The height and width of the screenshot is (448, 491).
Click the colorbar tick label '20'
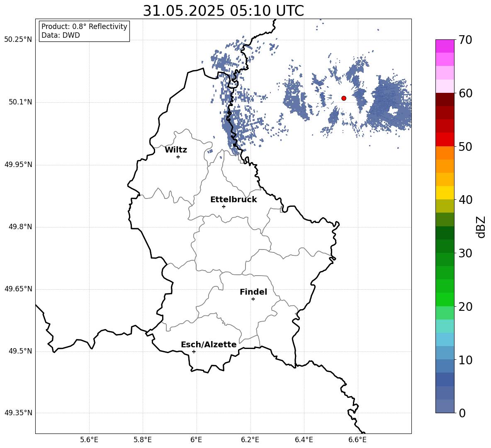(465, 307)
